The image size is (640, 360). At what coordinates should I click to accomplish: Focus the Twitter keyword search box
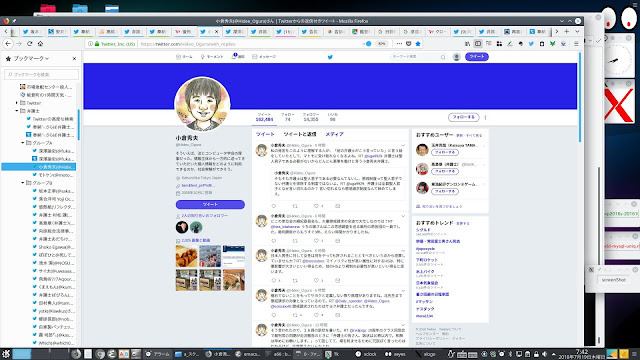coord(418,57)
